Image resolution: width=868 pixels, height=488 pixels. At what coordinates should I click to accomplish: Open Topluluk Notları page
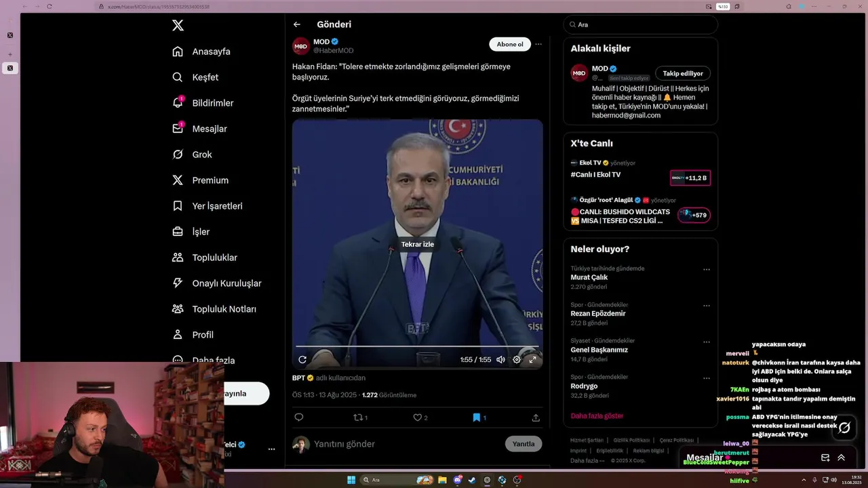(214, 309)
